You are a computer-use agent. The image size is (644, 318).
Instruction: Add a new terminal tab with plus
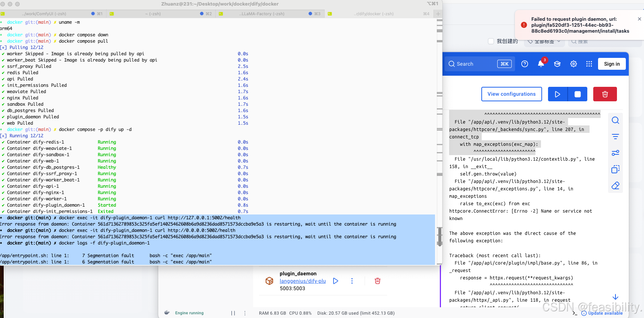pyautogui.click(x=438, y=14)
